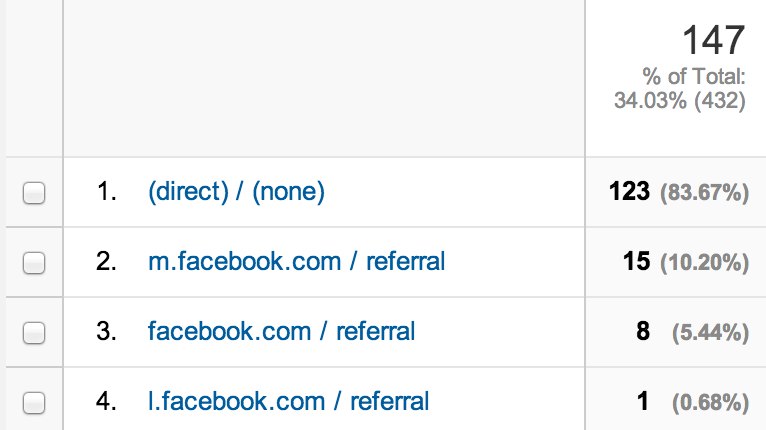
Task: Click row number 3 in the table
Action: 108,331
